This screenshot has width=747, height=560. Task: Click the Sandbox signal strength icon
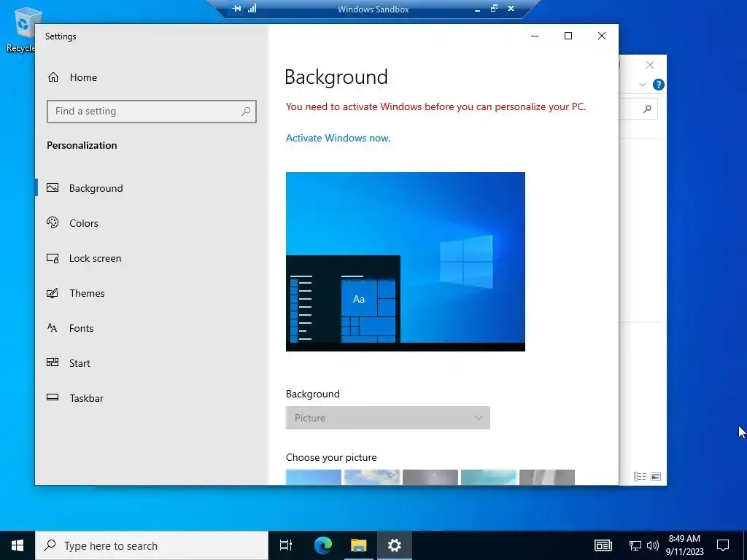pos(252,9)
